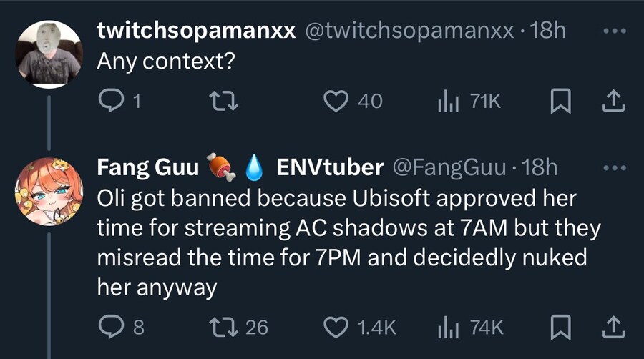This screenshot has width=644, height=359.
Task: Click the @FangGuu handle link
Action: pos(450,167)
